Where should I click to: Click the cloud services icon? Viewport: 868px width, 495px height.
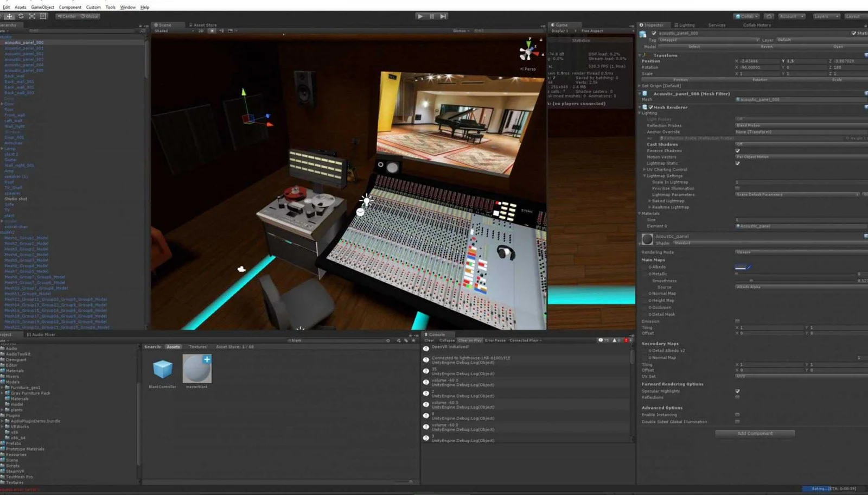(769, 16)
